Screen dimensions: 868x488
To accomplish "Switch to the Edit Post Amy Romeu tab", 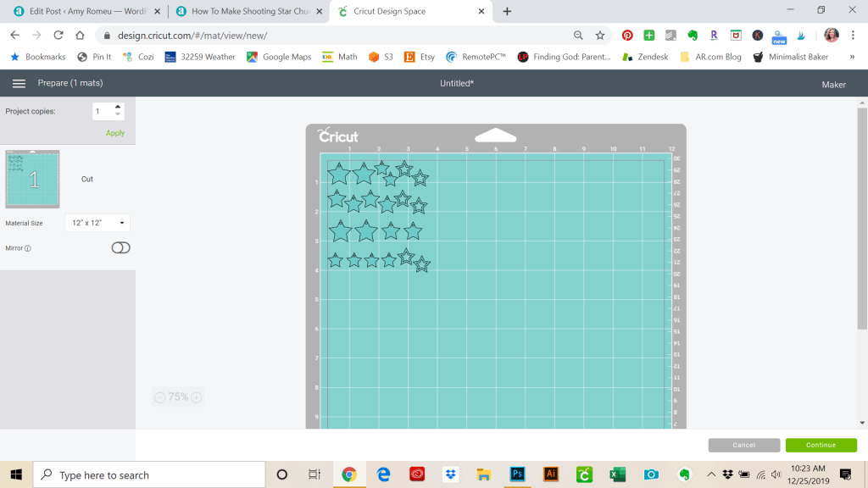I will click(86, 11).
